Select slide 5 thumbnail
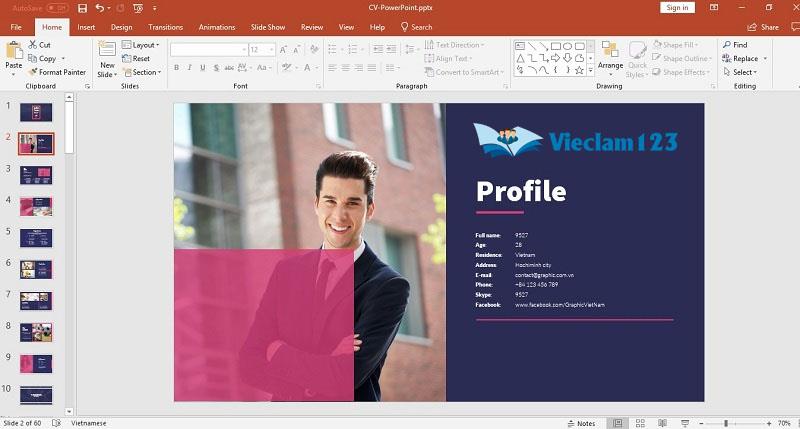 point(36,238)
